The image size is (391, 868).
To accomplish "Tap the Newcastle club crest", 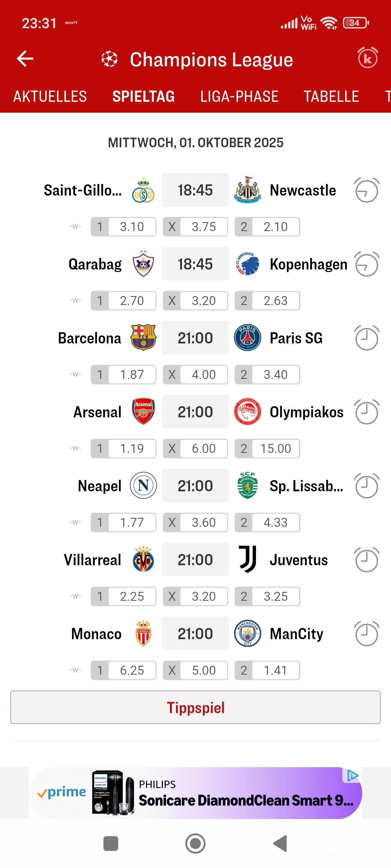I will (248, 190).
